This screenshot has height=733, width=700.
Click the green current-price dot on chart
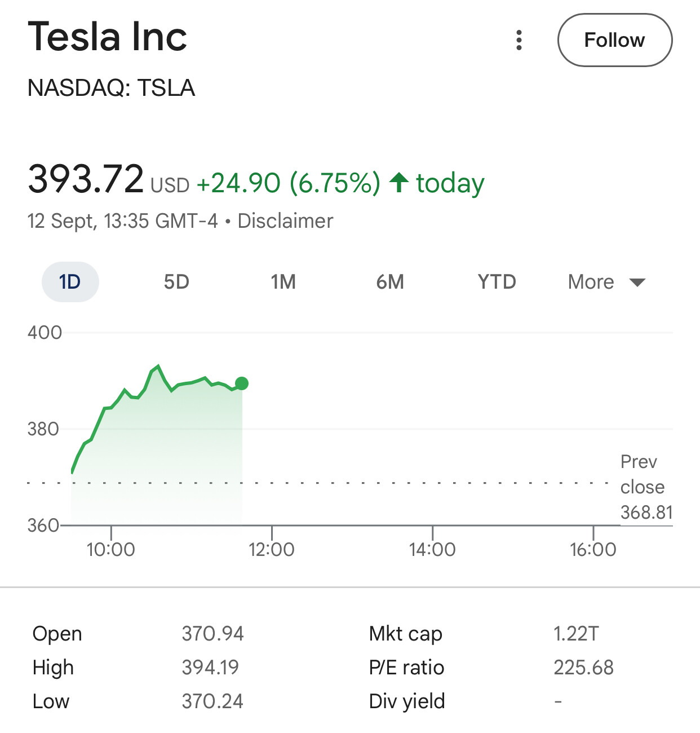[x=242, y=383]
